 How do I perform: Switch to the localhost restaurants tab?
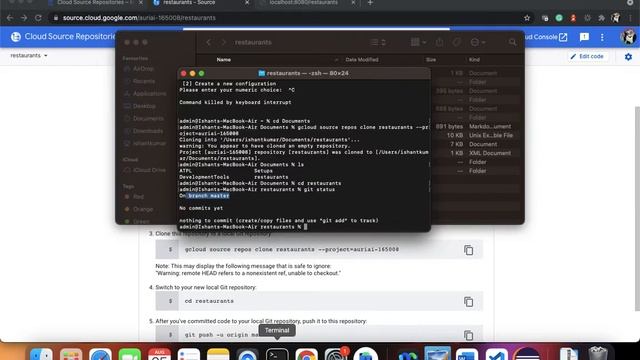coord(304,3)
